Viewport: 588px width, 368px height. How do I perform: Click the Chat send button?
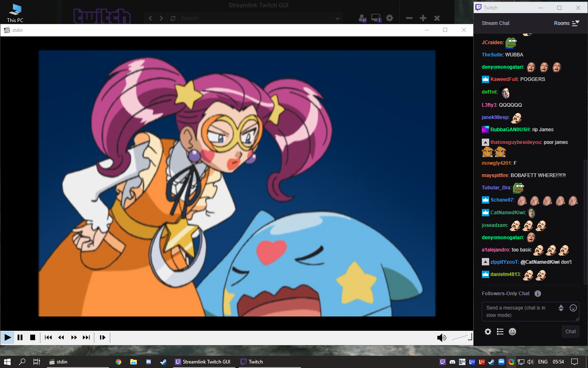[570, 332]
